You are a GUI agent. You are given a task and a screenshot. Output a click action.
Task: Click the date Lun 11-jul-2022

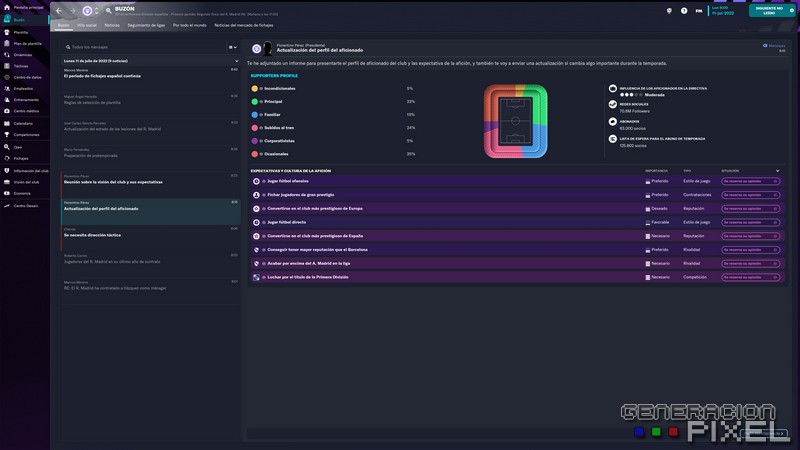(x=723, y=11)
